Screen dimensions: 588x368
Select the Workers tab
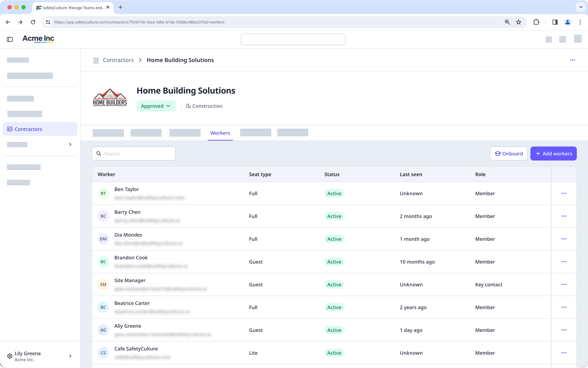click(x=220, y=133)
